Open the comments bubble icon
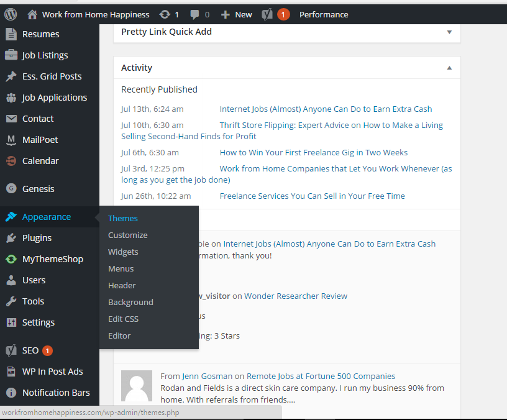Image resolution: width=507 pixels, height=420 pixels. 194,14
